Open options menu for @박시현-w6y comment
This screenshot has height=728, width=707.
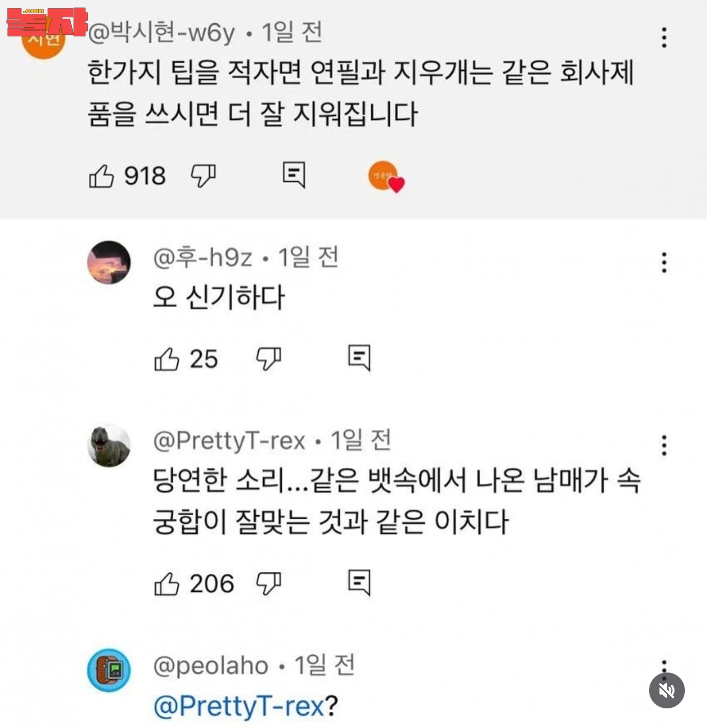[x=664, y=37]
